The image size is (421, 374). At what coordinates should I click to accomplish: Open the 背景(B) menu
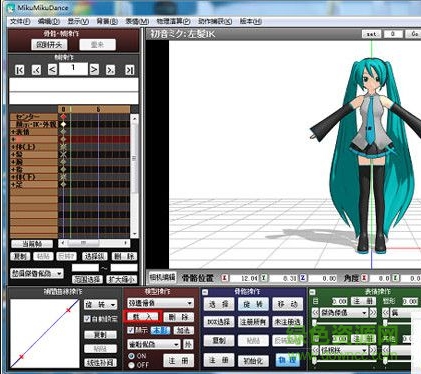pyautogui.click(x=107, y=21)
